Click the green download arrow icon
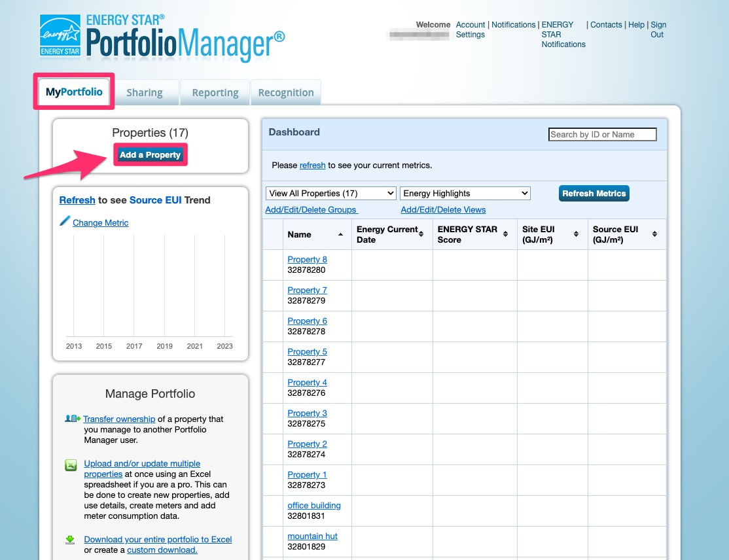The height and width of the screenshot is (560, 729). (x=70, y=540)
